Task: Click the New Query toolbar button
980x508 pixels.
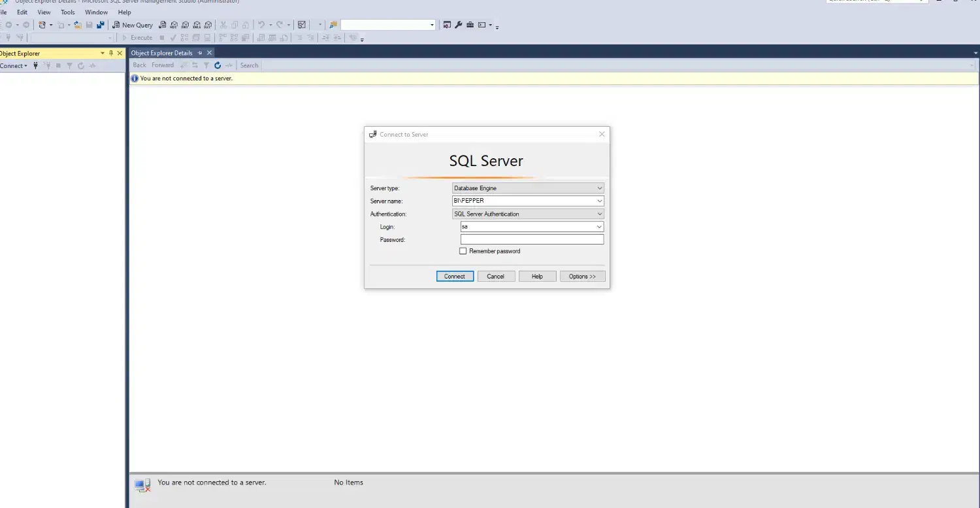Action: coord(133,25)
